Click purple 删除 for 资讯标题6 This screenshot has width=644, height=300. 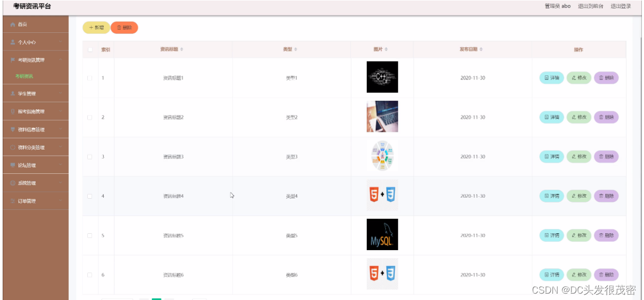[x=606, y=275]
